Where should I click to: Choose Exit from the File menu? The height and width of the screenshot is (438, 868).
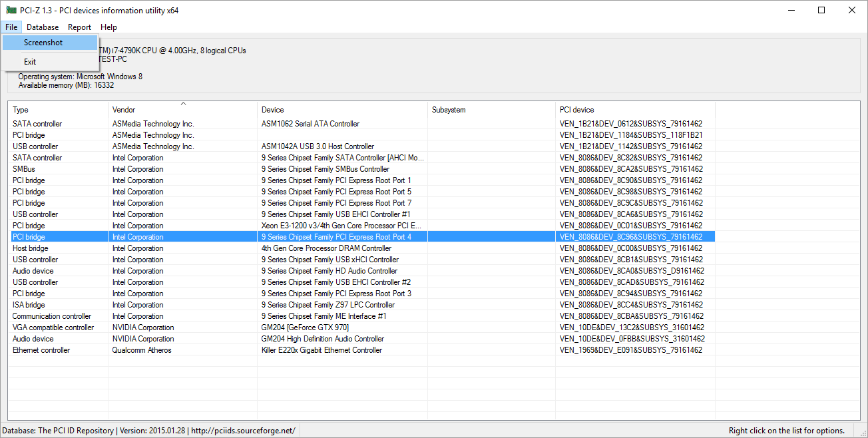pos(50,62)
